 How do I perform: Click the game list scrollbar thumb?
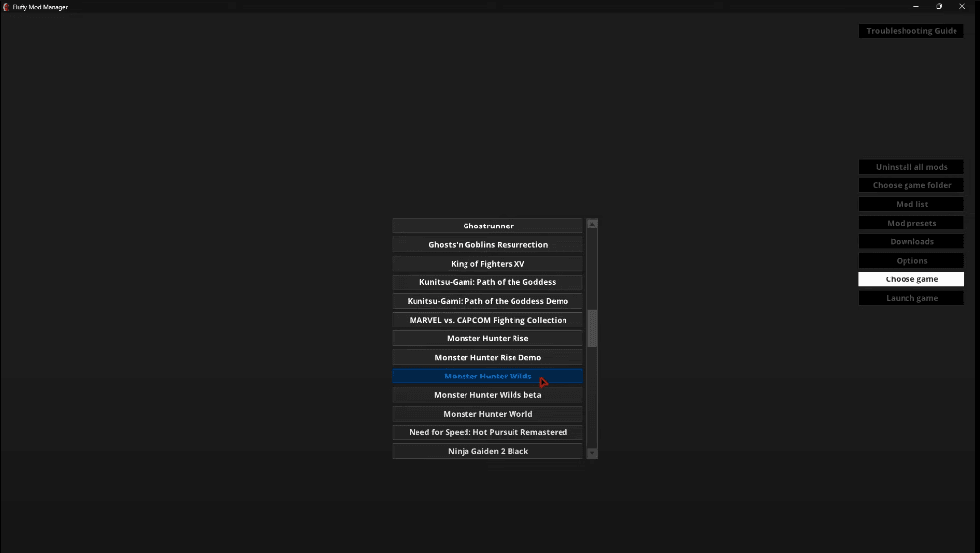pos(592,328)
